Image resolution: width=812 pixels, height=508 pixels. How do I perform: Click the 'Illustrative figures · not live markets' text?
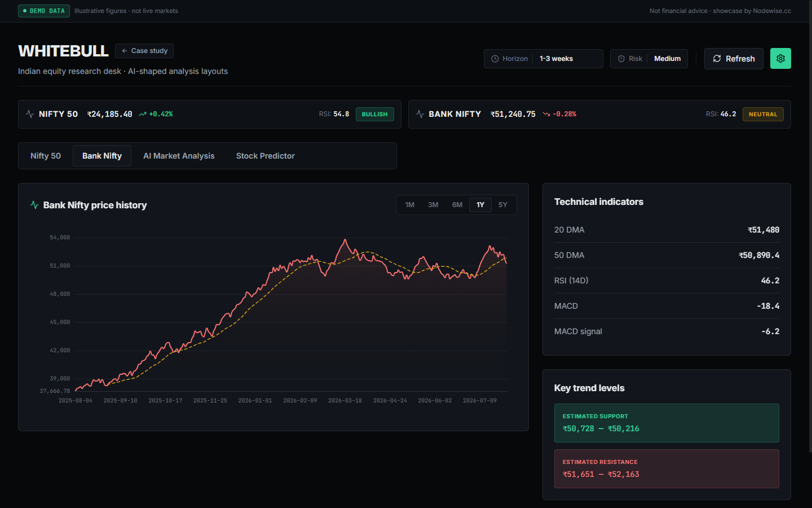[126, 11]
